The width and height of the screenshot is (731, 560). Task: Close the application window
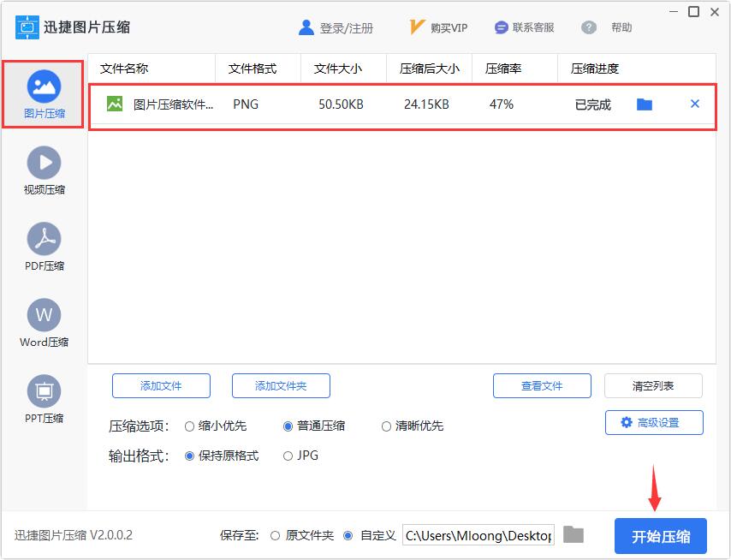[715, 12]
